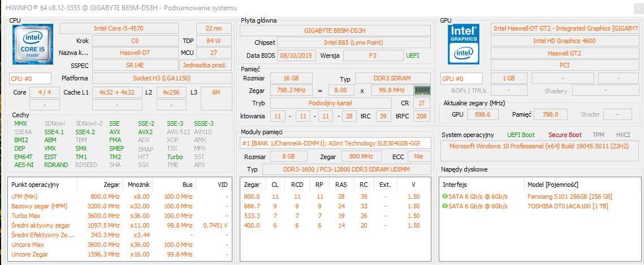Select the DDR3-1600 / PC3-12800 module type field
This screenshot has width=644, height=265.
tap(347, 169)
